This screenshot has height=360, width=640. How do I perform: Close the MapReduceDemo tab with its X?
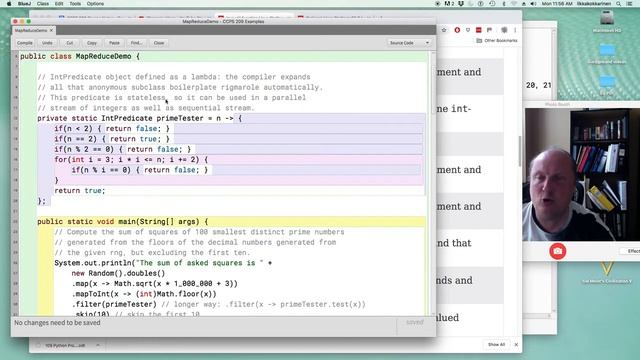pos(51,30)
